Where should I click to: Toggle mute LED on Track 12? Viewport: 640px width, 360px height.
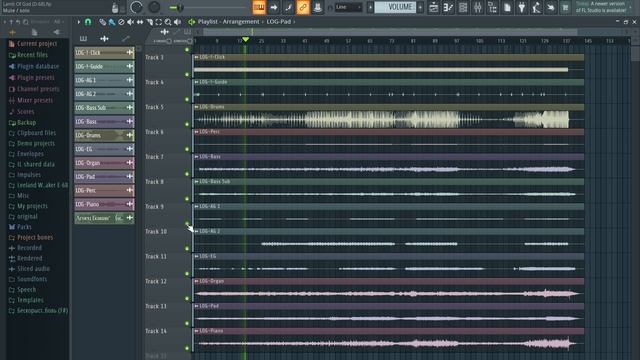pos(187,298)
